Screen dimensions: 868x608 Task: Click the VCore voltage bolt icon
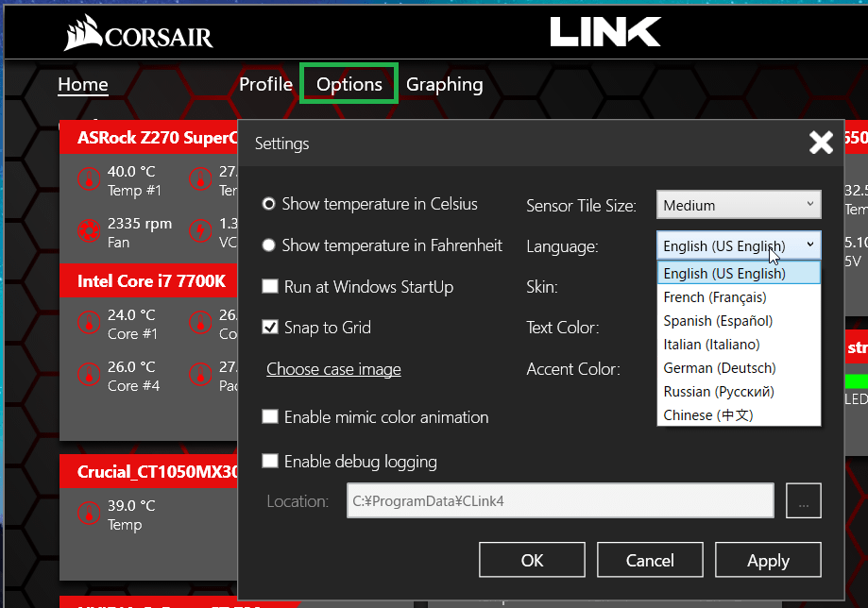coord(200,231)
